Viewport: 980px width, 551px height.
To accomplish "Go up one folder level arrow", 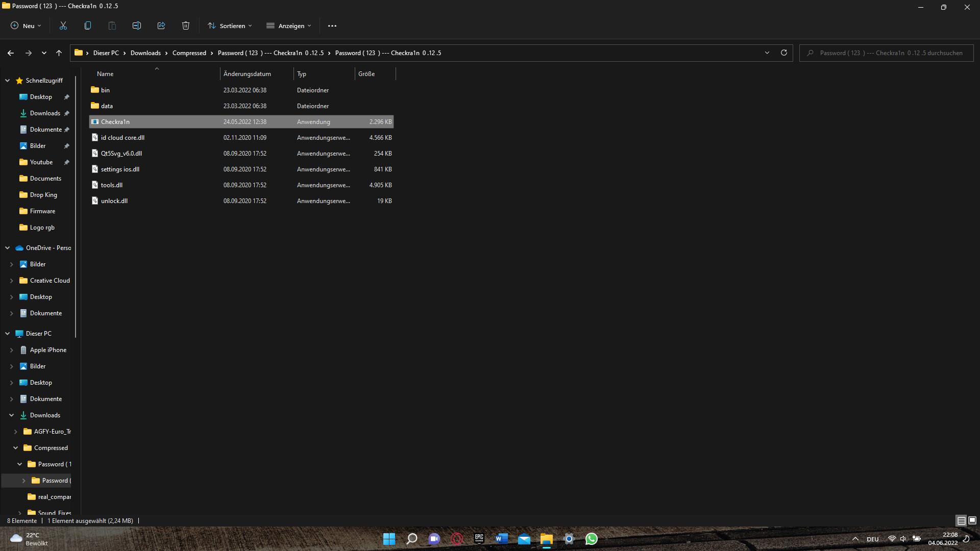I will click(59, 53).
